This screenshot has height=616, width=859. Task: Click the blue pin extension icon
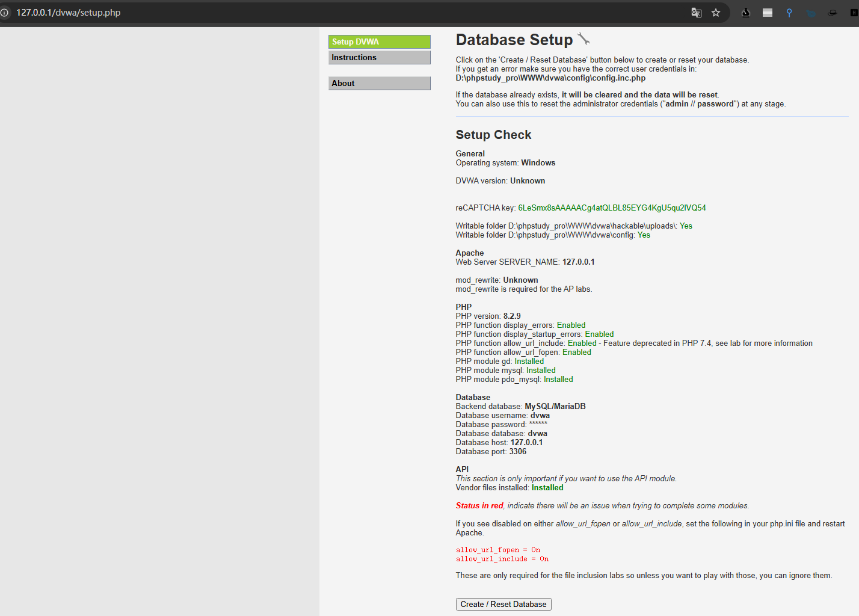click(x=789, y=13)
